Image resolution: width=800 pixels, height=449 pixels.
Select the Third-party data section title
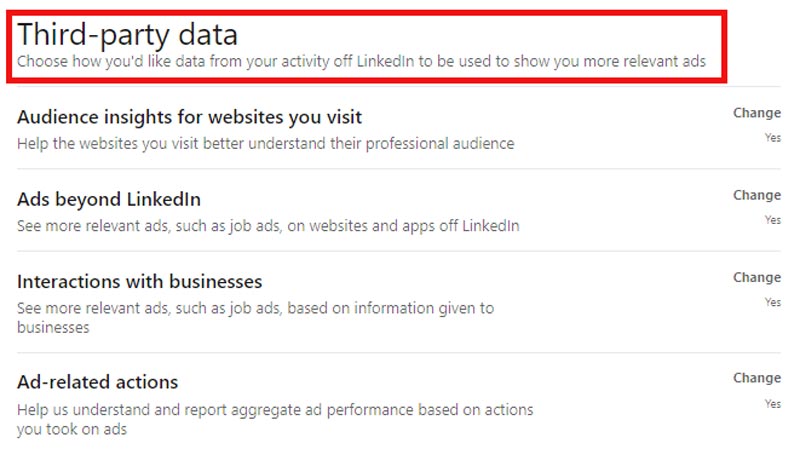(127, 35)
